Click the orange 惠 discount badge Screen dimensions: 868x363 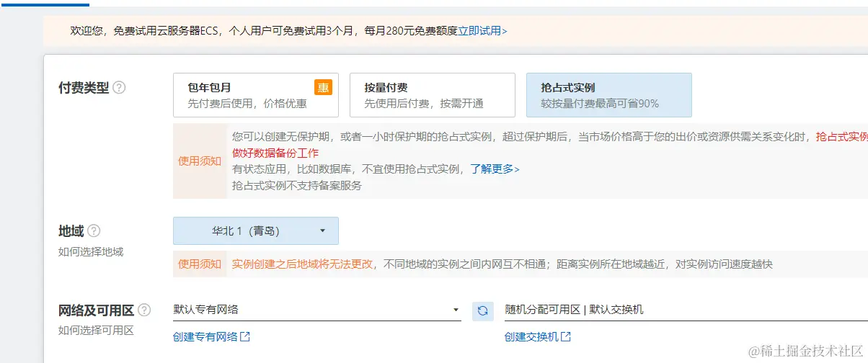[x=323, y=87]
